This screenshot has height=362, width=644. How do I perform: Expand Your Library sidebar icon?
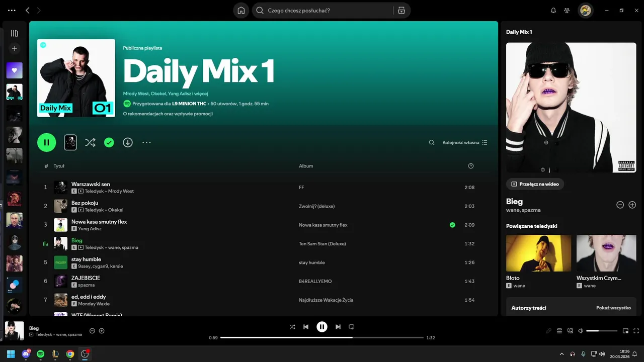coord(14,33)
